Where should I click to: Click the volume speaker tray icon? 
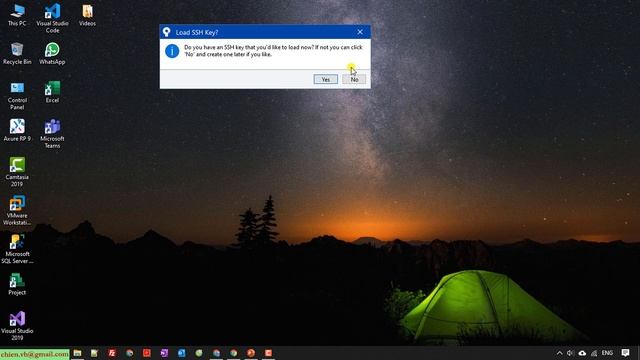[570, 353]
